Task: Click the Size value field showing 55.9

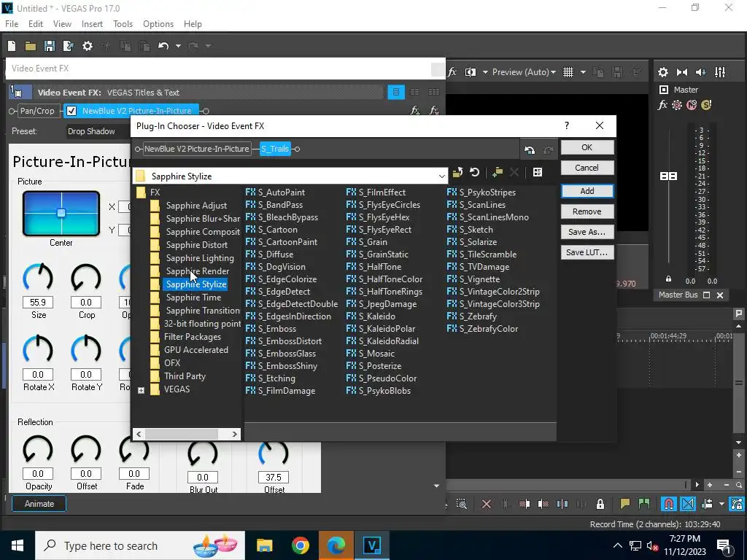Action: (x=38, y=303)
